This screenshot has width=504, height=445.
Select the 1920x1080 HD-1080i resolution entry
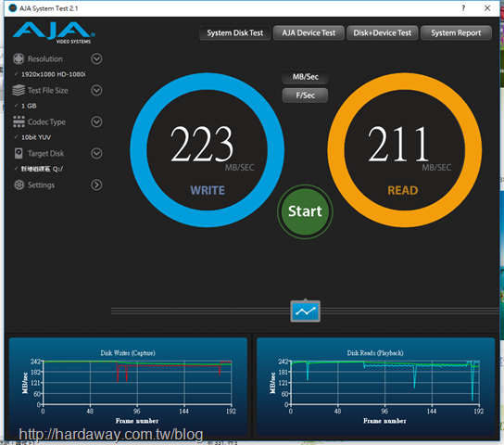54,74
